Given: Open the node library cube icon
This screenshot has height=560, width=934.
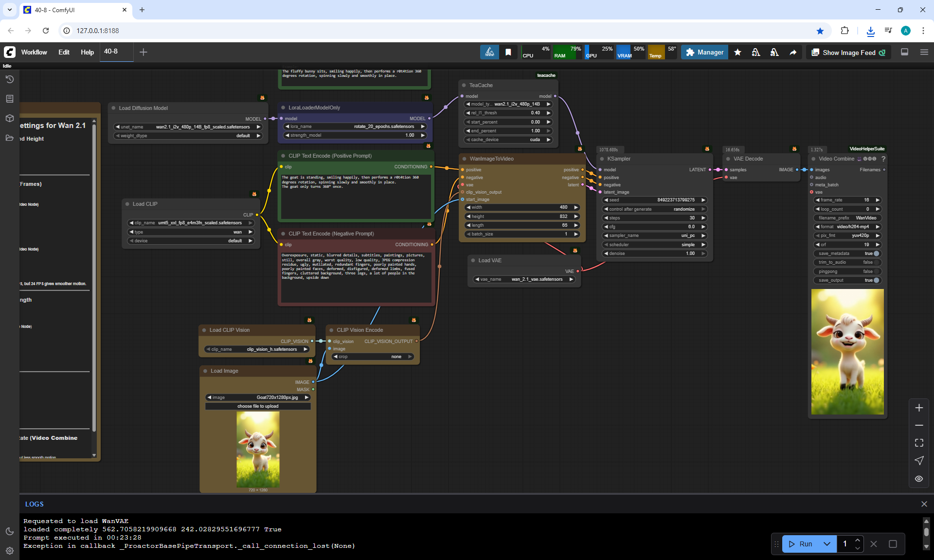Looking at the screenshot, I should [x=9, y=118].
